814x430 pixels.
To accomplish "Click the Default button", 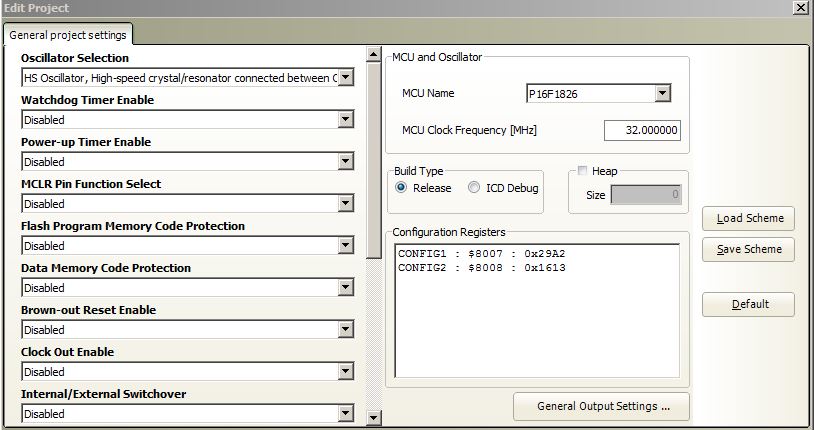I will 748,304.
